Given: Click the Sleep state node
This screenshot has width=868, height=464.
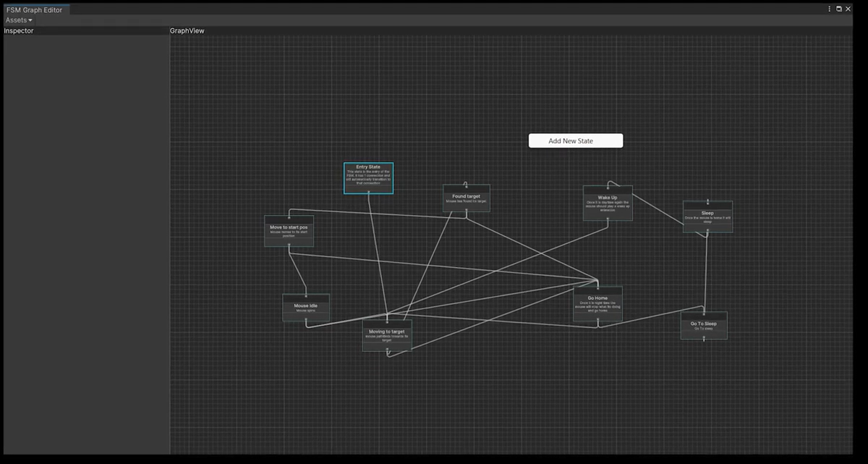Looking at the screenshot, I should coord(707,217).
